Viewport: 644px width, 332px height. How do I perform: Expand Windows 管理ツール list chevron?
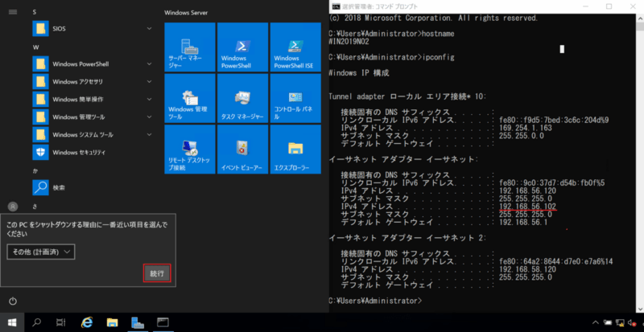pos(150,117)
